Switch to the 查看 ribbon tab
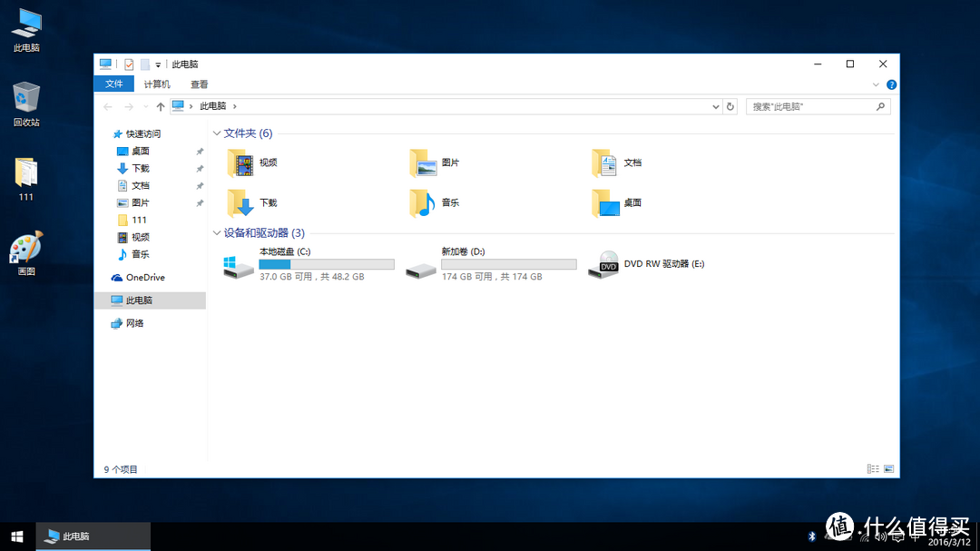The image size is (980, 551). (199, 84)
